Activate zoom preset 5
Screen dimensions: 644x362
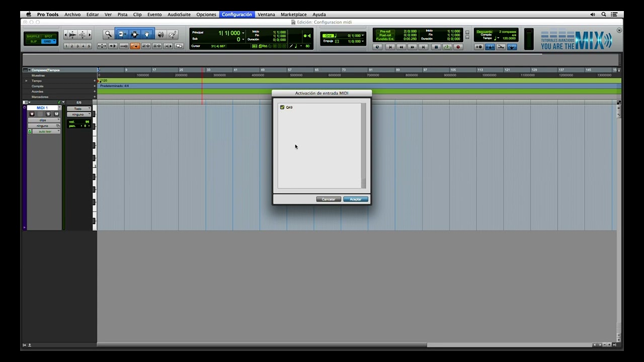coord(89,46)
